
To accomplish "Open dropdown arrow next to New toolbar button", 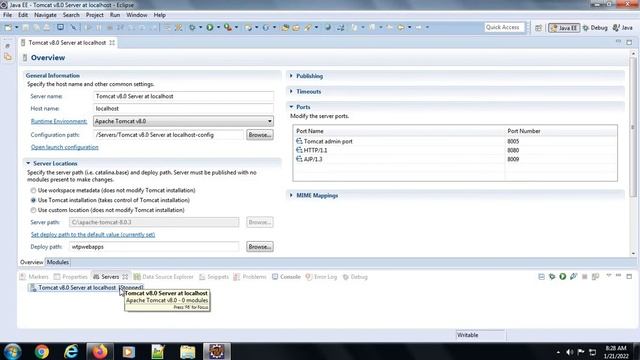I will pos(16,27).
